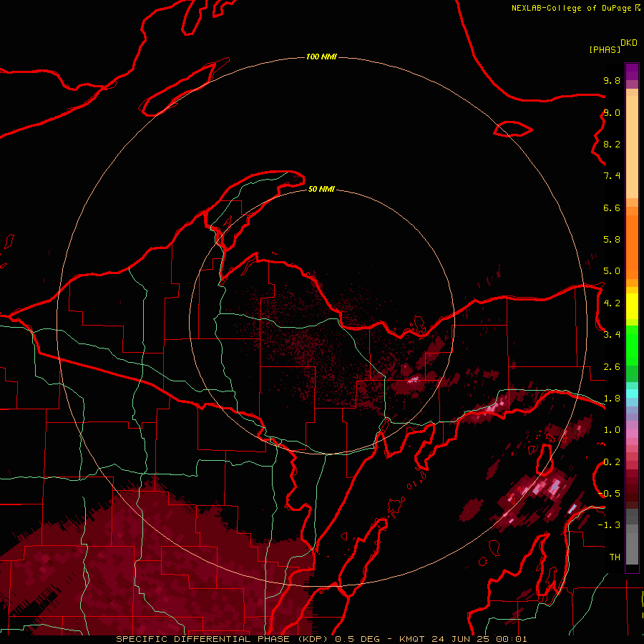Screen dimensions: 644x644
Task: Click the 7.4 color scale value
Action: [x=612, y=176]
